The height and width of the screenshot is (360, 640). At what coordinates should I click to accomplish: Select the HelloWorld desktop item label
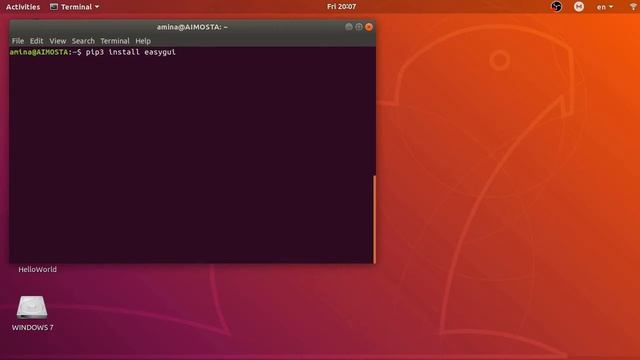click(x=38, y=269)
